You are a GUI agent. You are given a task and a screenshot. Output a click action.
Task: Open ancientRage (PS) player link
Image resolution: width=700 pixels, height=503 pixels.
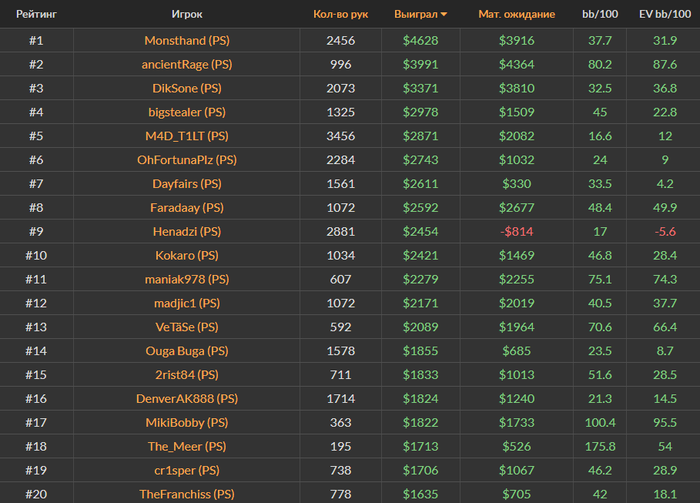click(x=187, y=65)
